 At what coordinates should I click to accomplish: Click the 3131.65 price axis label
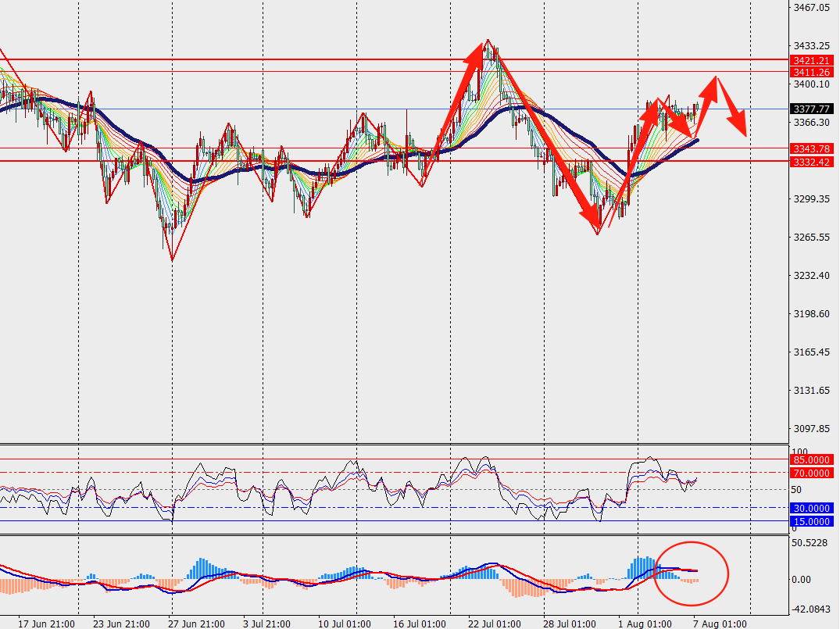(811, 390)
